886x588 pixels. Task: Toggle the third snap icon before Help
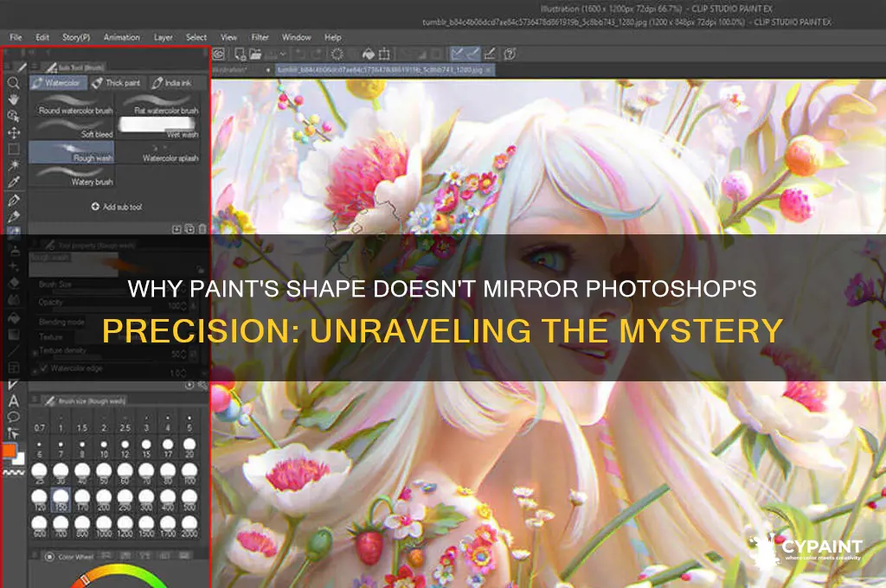pos(490,54)
